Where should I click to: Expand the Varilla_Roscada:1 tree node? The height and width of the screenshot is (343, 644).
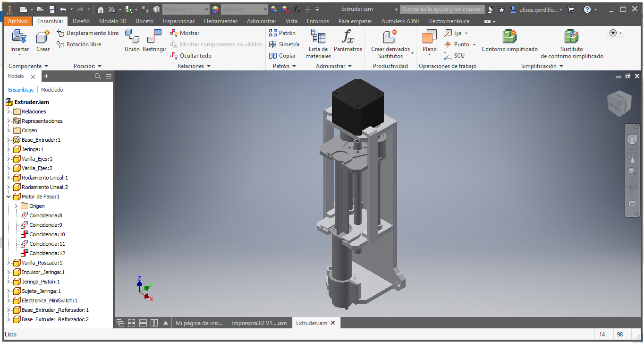(8, 263)
